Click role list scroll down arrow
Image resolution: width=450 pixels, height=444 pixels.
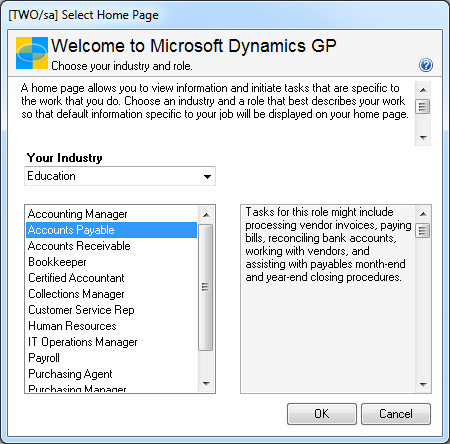[x=206, y=383]
